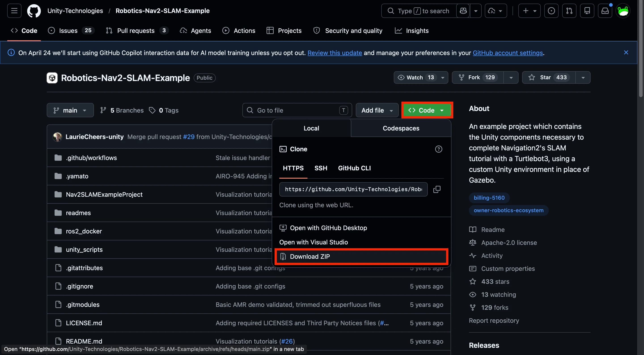
Task: Open the README.md file
Action: tap(84, 341)
